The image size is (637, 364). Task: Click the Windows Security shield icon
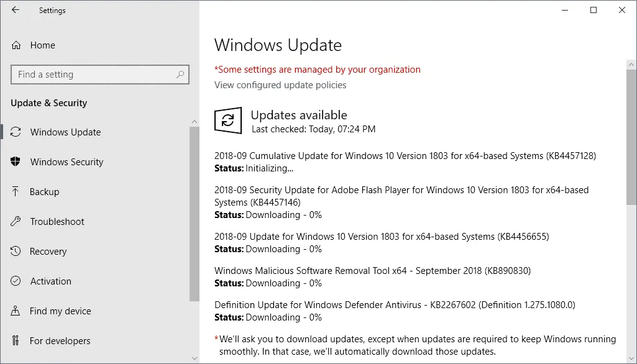(16, 162)
